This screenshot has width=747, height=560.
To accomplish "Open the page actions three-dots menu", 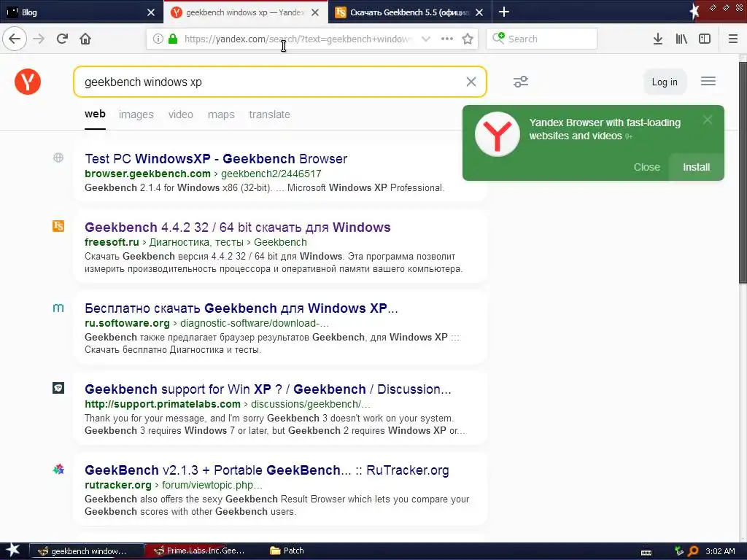I will pos(447,39).
